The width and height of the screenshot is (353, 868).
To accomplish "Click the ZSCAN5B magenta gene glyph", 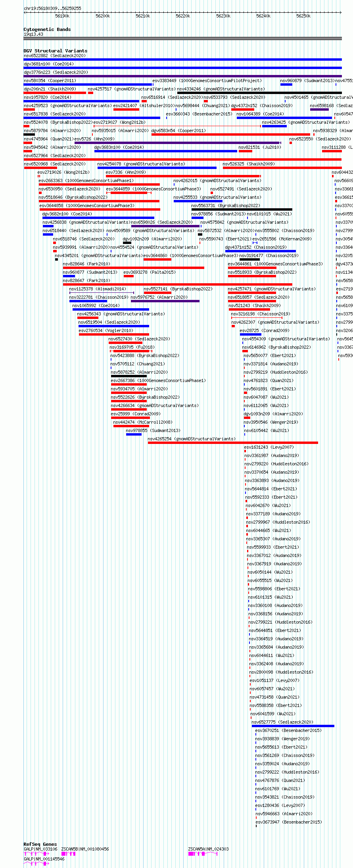I will click(x=68, y=854).
